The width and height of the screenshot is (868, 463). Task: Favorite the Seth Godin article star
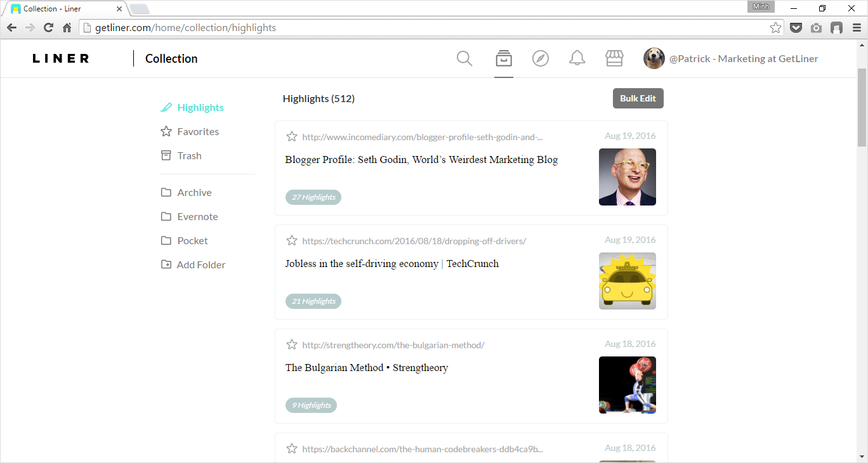[291, 136]
